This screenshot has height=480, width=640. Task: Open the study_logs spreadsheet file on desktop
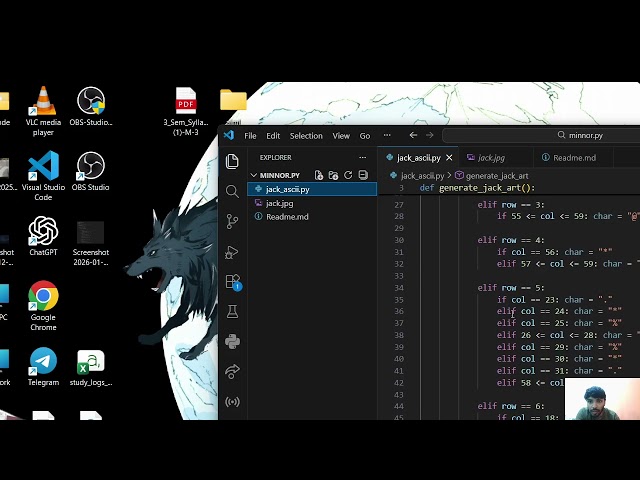tap(91, 367)
